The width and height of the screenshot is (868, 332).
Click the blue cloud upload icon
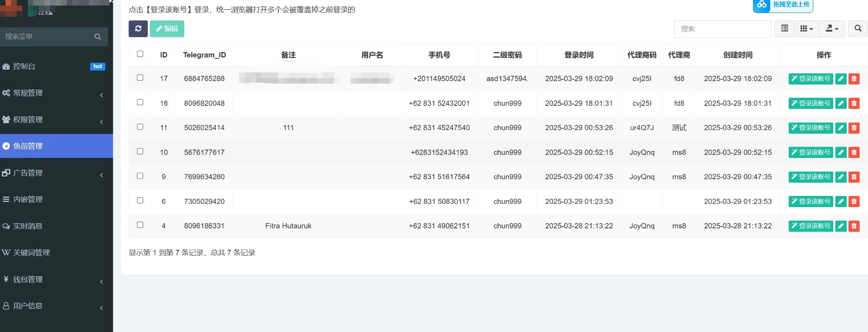[x=762, y=5]
